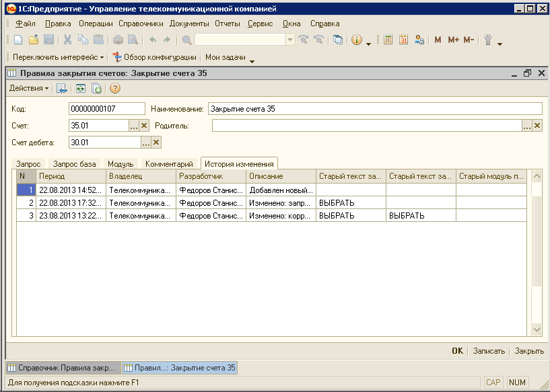Open selection button for Счет field
The width and height of the screenshot is (550, 392).
[x=134, y=126]
